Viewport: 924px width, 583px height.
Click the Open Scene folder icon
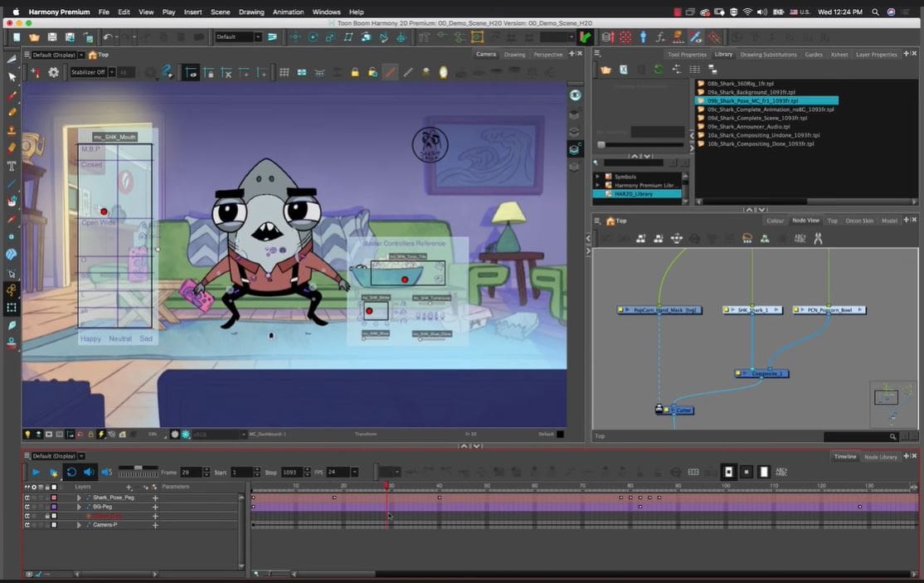(x=34, y=37)
